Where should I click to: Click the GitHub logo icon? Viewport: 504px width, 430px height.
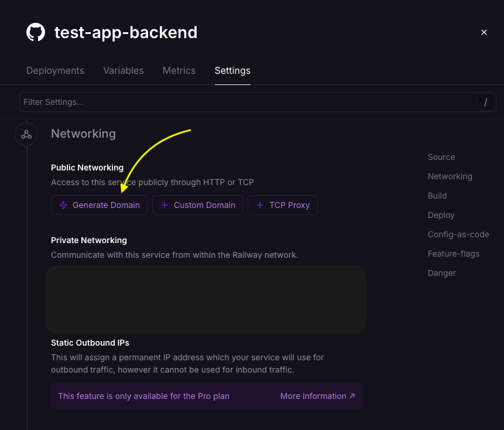coord(36,32)
